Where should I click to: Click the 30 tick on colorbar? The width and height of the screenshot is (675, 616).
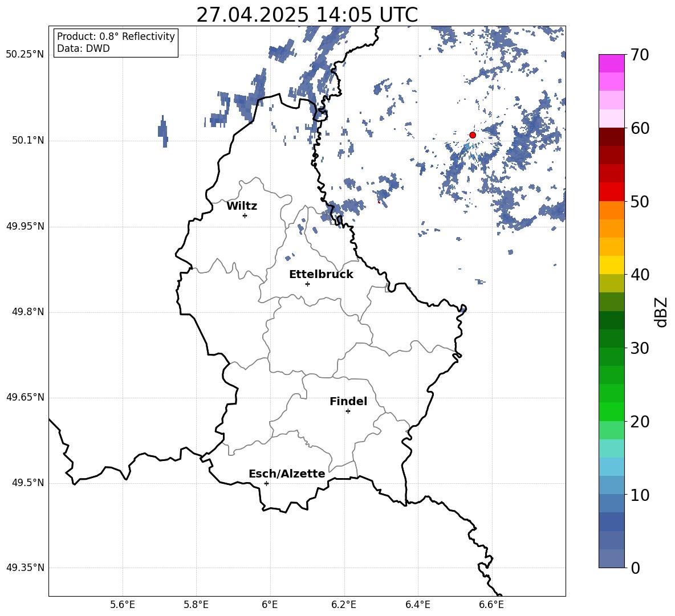[640, 348]
